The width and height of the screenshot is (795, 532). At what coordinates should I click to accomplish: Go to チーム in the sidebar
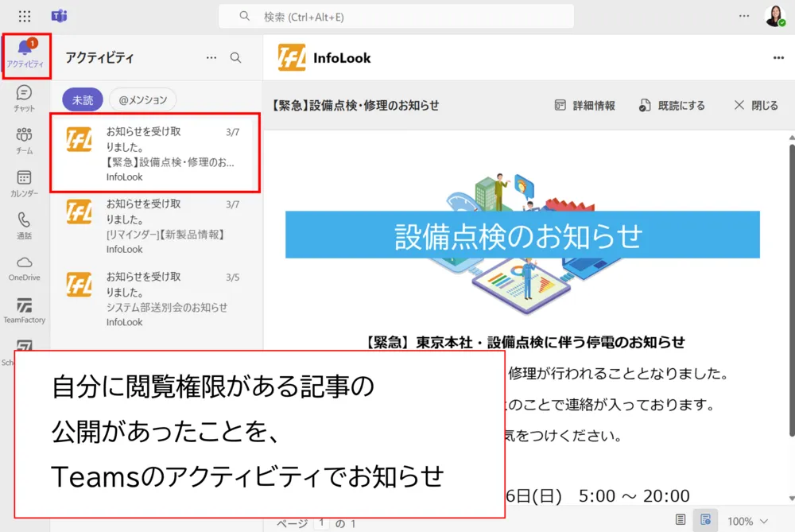[25, 141]
